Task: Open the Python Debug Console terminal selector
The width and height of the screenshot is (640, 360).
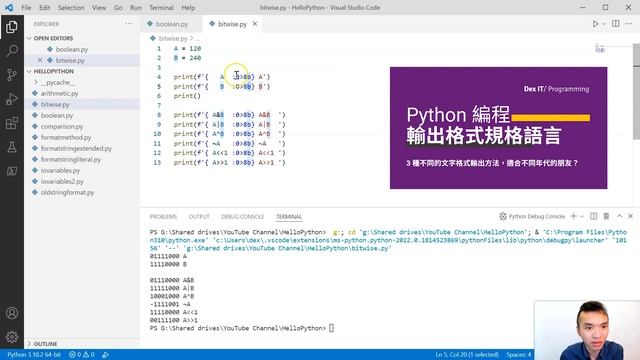Action: pyautogui.click(x=532, y=216)
